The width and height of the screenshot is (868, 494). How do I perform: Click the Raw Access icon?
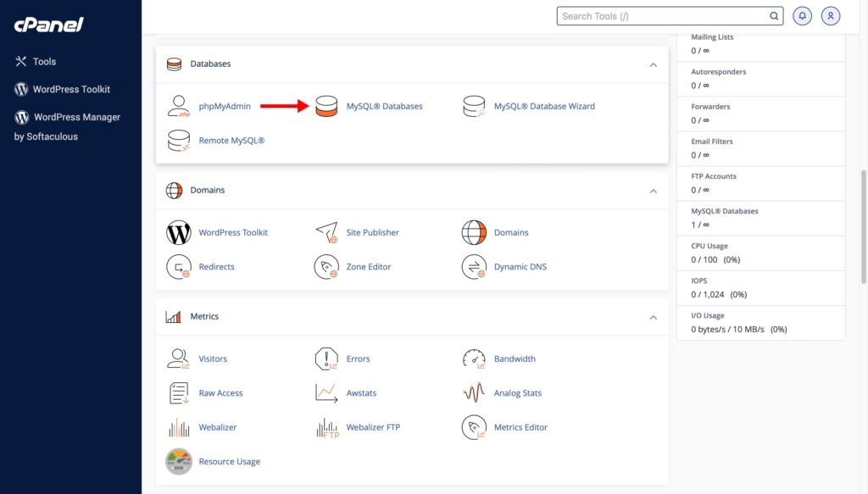tap(179, 393)
